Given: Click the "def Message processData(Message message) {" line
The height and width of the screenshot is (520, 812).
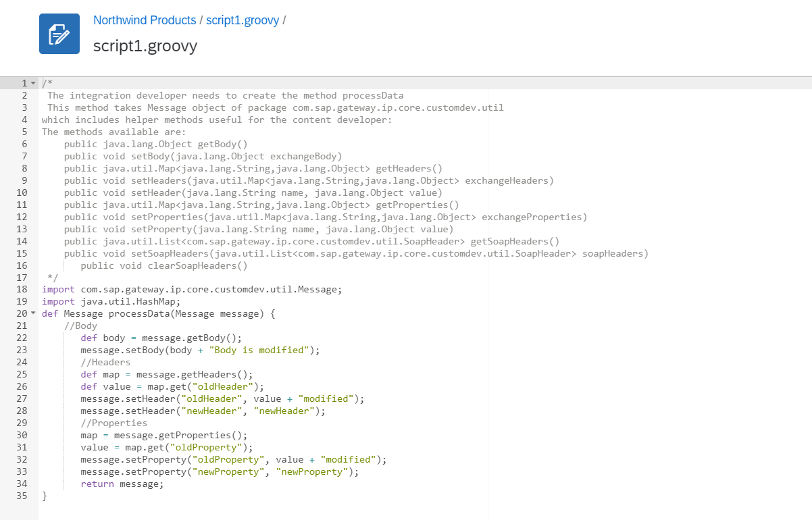Looking at the screenshot, I should tap(159, 314).
